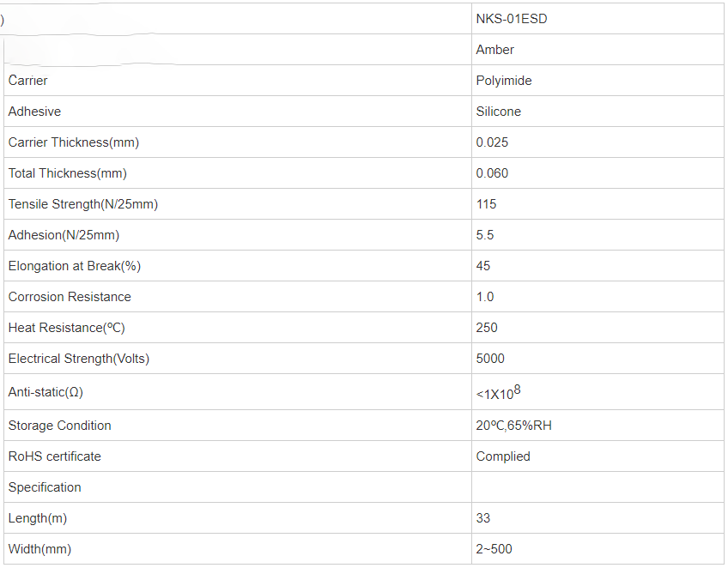Click the NKS-01ESD model cell

(x=598, y=19)
